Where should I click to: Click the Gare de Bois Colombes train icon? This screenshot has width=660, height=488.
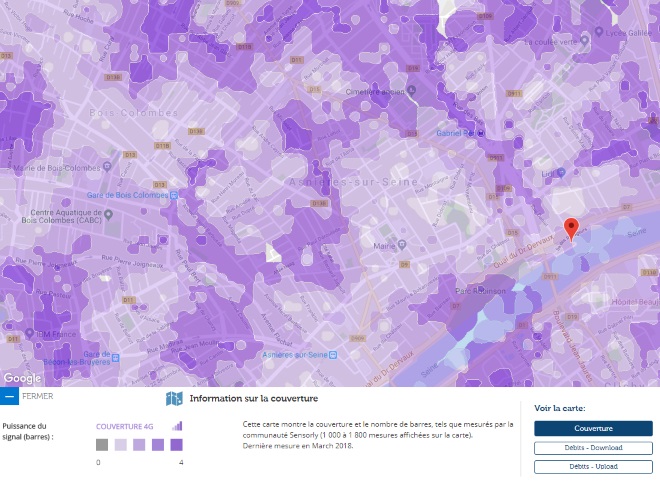coord(174,195)
